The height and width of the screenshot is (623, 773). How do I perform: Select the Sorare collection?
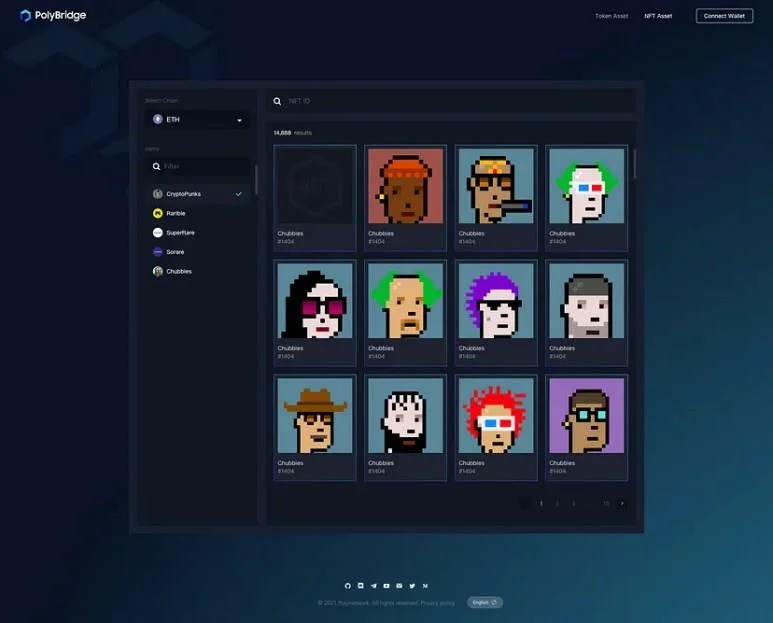[169, 251]
